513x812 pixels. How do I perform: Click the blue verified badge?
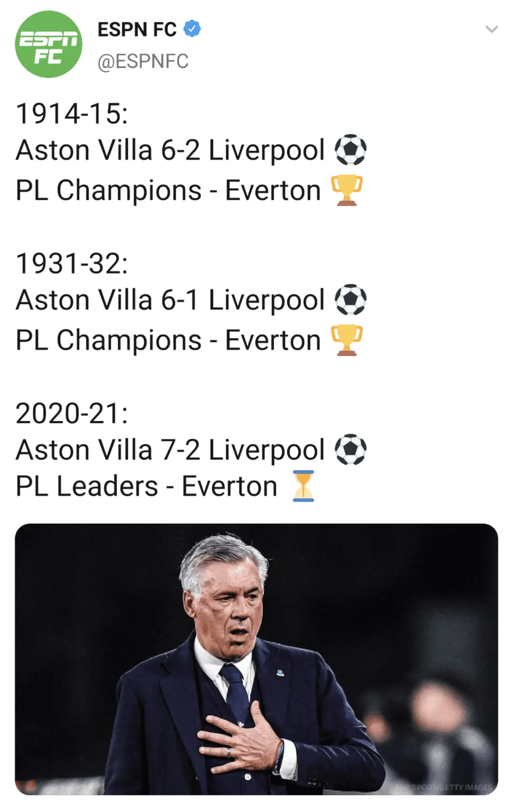tap(192, 29)
